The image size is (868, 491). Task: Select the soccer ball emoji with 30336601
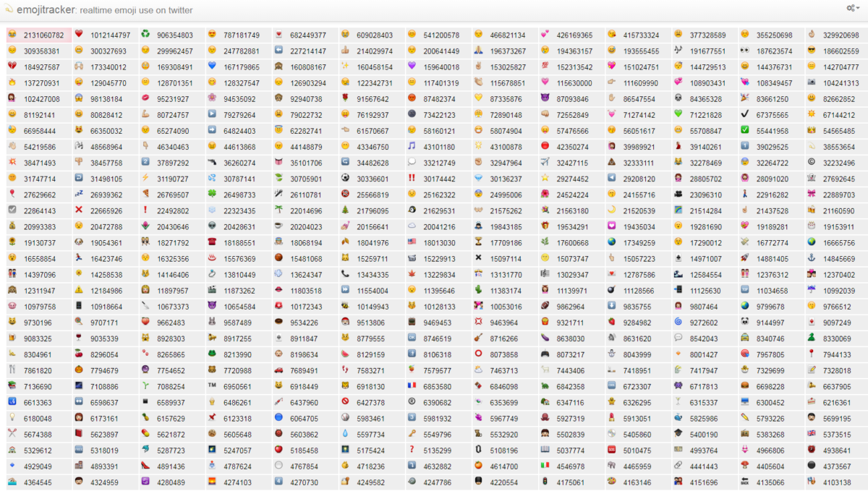click(345, 178)
